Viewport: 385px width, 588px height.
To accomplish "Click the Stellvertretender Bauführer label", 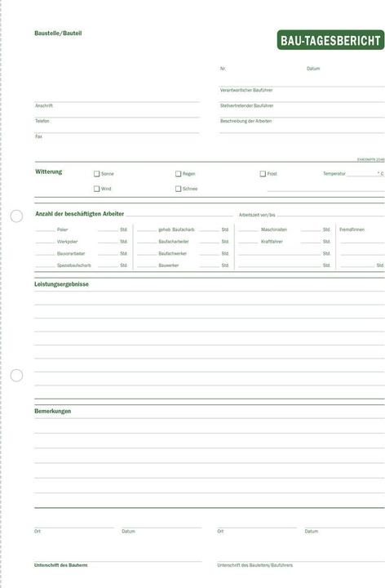I will [x=247, y=105].
